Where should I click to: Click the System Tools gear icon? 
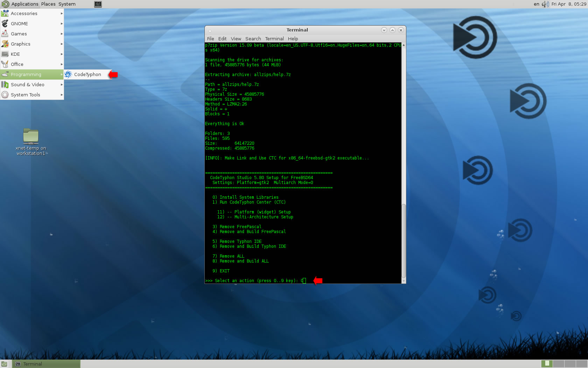point(5,95)
